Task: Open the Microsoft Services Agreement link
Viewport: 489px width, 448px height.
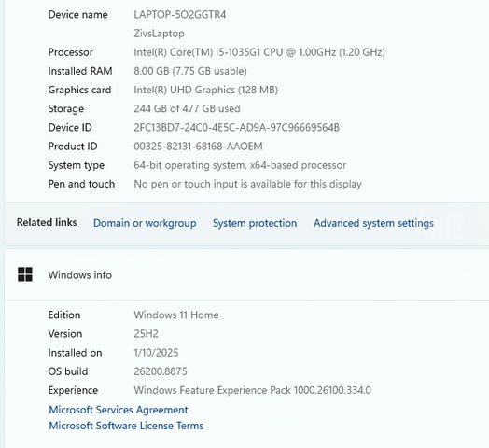Action: [119, 410]
